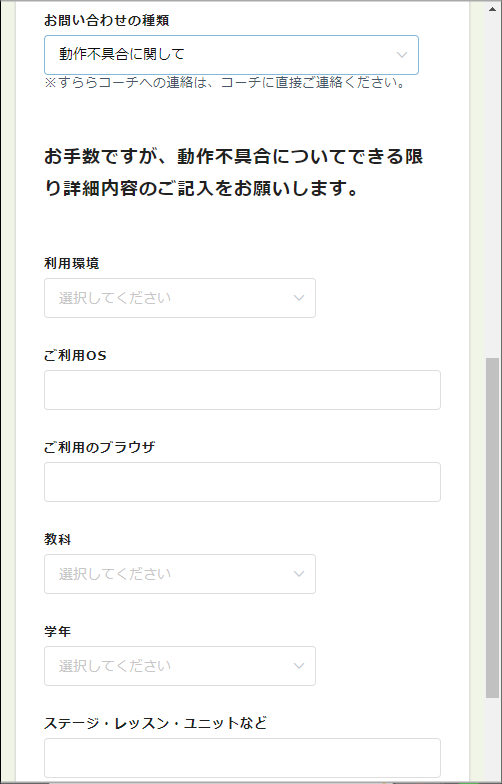Click the ご利用のブラウザ field label
This screenshot has height=784, width=502.
click(100, 448)
